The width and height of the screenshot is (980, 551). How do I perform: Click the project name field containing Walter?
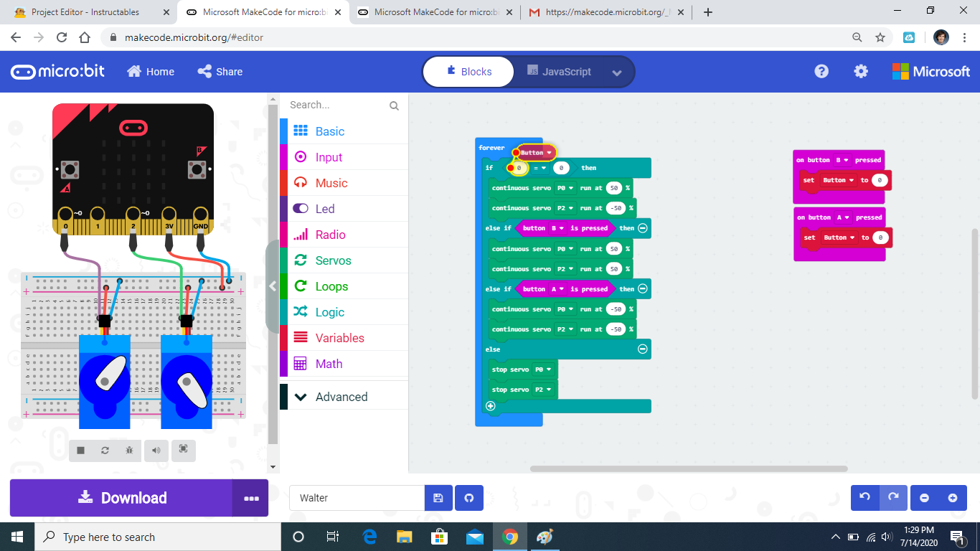click(x=357, y=498)
